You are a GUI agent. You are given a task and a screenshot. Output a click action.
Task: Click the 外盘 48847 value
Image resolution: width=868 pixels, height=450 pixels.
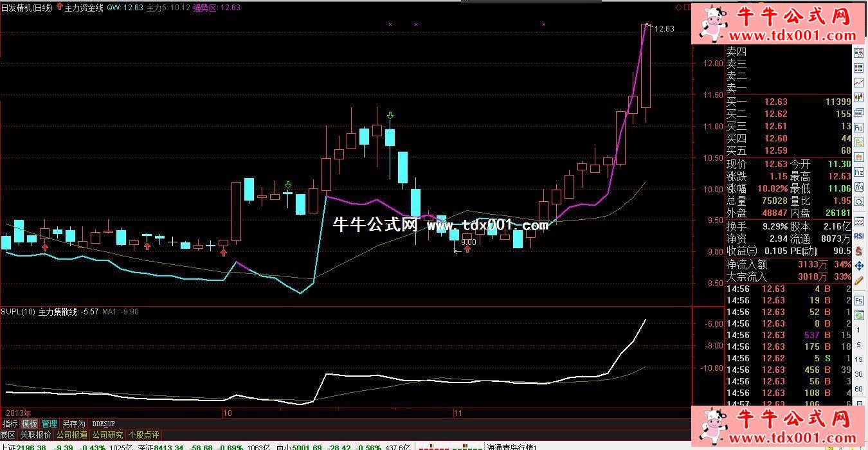click(x=775, y=213)
